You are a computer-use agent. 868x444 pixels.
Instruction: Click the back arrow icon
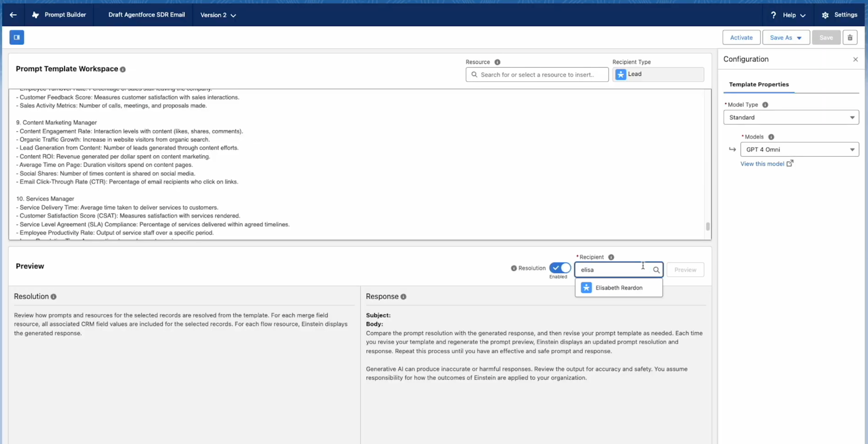[13, 15]
